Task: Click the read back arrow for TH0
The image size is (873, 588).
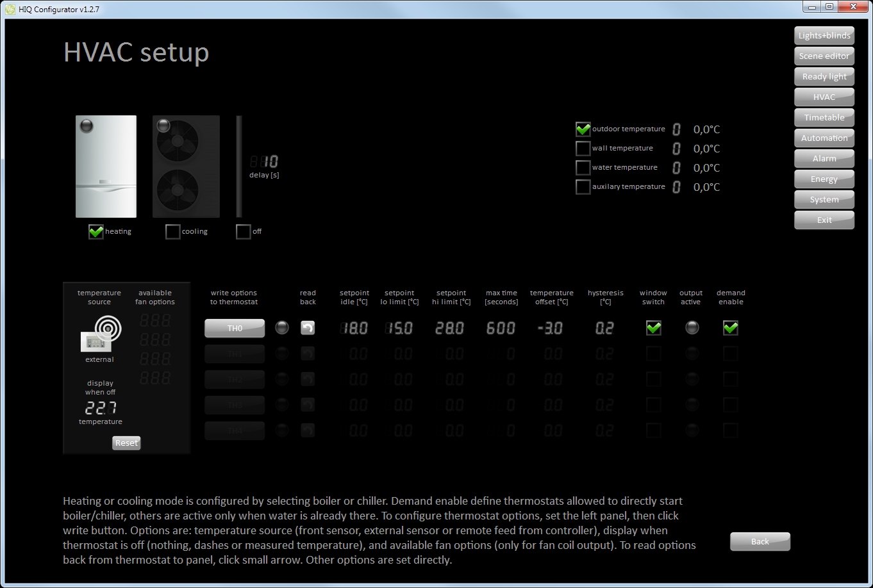Action: [x=308, y=328]
